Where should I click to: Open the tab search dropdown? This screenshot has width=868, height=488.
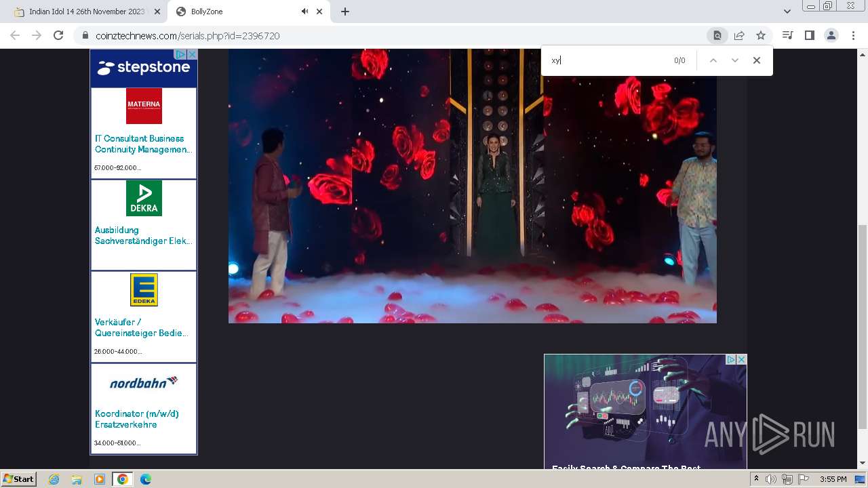tap(787, 12)
